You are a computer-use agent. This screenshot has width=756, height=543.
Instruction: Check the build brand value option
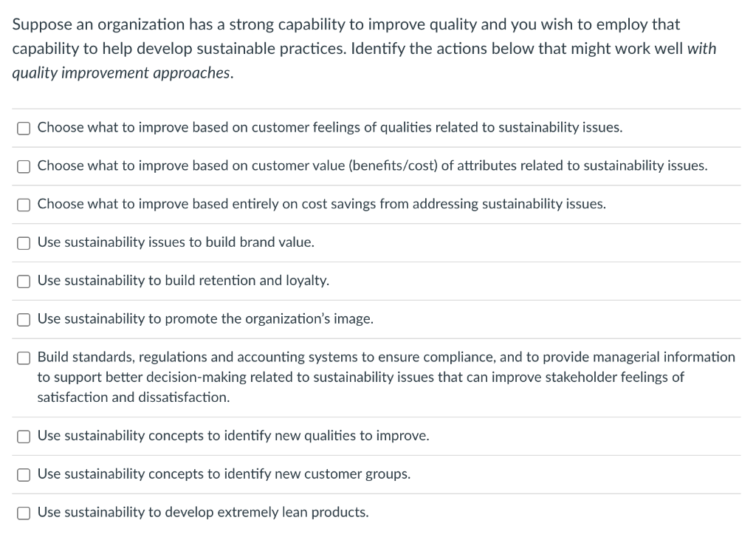click(23, 242)
